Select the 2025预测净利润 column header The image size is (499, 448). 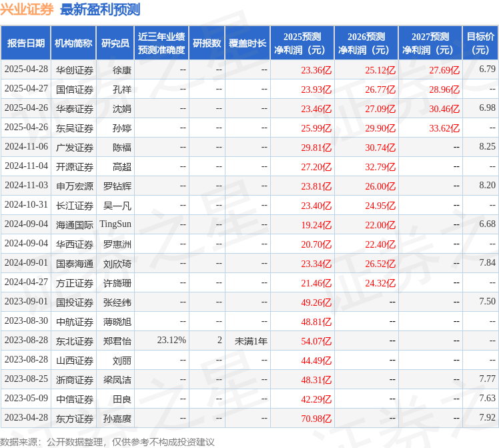(x=302, y=43)
